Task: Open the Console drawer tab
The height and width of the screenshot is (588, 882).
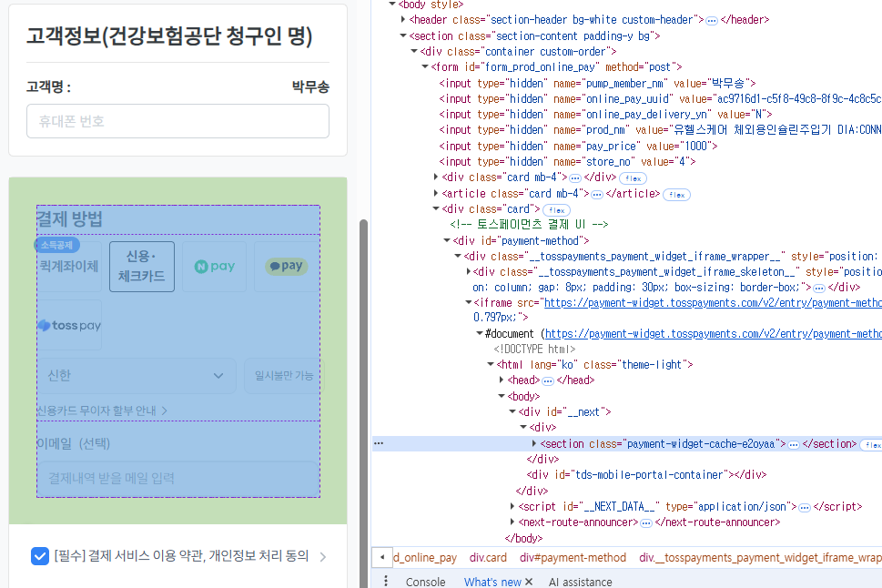Action: tap(425, 582)
